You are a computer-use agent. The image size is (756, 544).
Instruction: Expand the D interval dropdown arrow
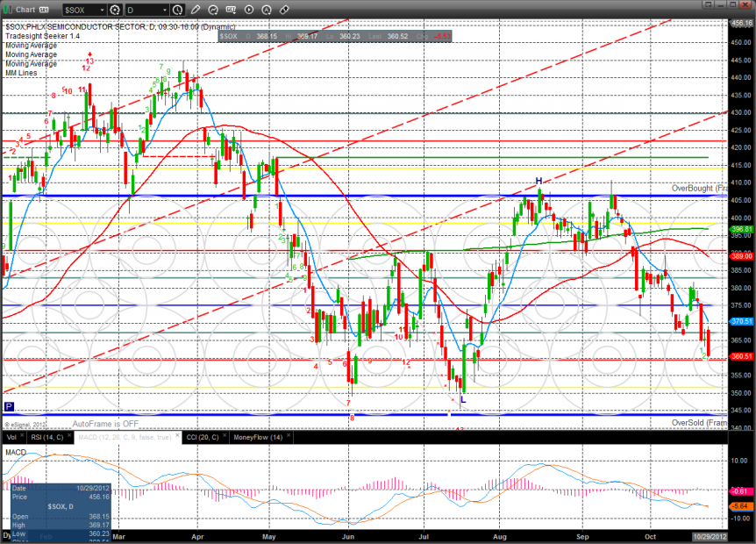tap(165, 10)
